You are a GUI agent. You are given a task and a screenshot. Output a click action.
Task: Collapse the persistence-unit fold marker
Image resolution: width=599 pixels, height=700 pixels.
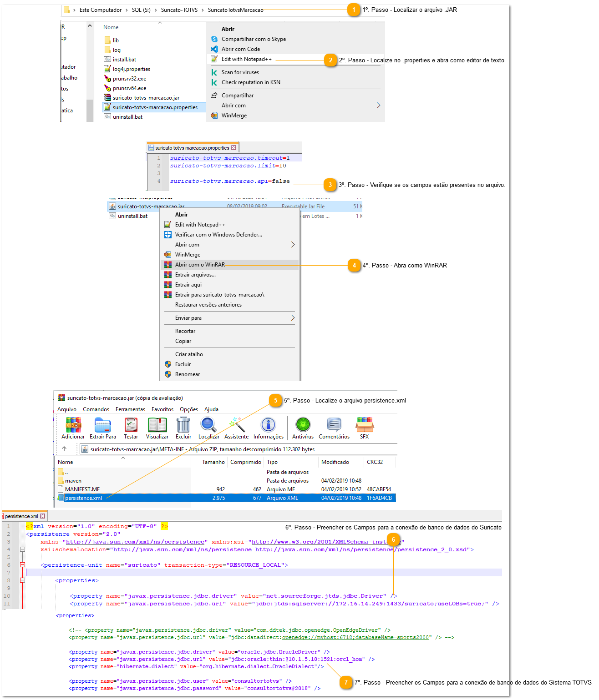(22, 565)
